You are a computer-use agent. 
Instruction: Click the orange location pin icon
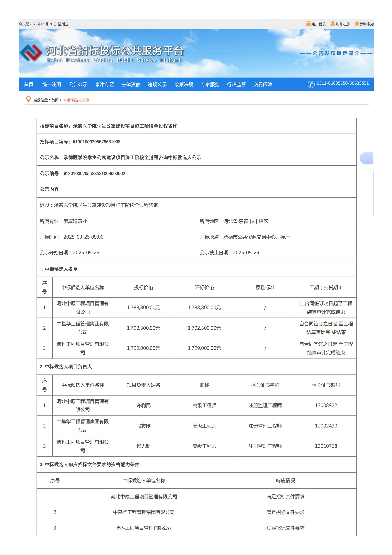click(28, 99)
